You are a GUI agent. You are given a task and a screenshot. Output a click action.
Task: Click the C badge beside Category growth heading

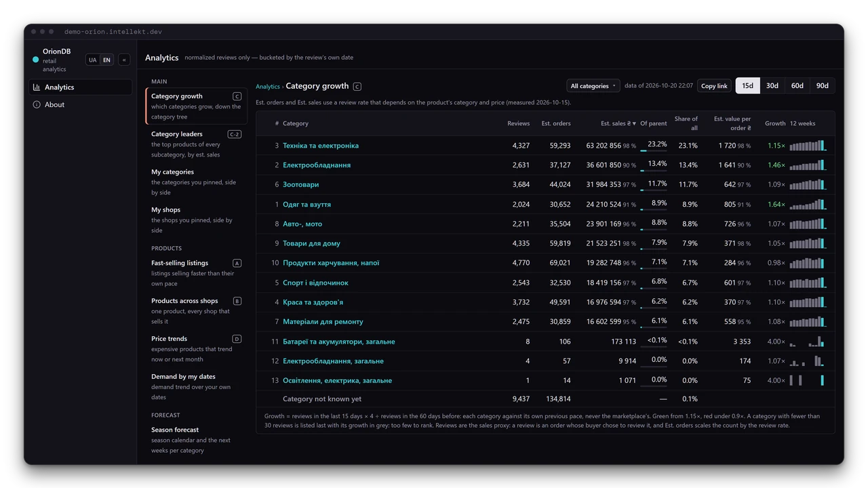[x=357, y=87]
